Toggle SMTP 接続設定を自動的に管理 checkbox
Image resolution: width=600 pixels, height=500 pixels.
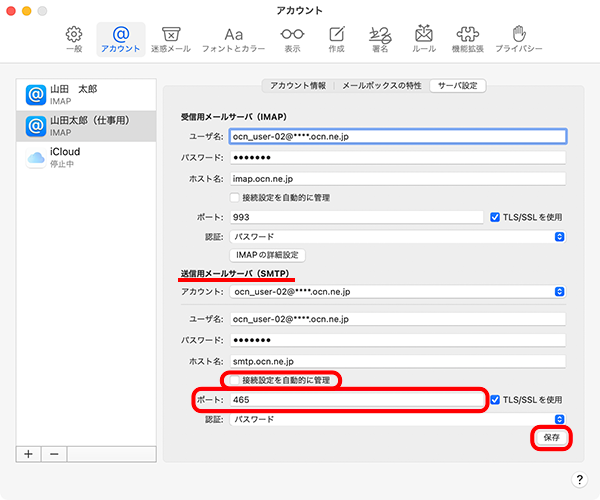pyautogui.click(x=235, y=380)
